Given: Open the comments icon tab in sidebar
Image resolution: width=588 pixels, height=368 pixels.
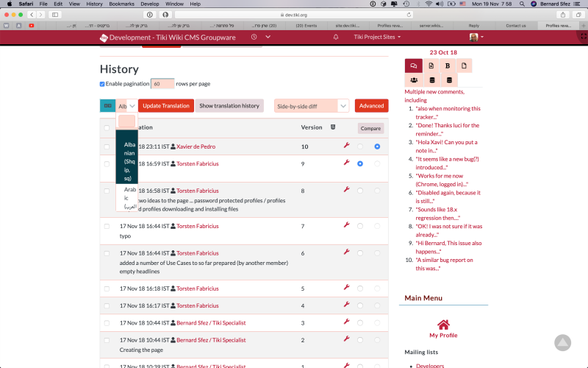Looking at the screenshot, I should [x=414, y=66].
